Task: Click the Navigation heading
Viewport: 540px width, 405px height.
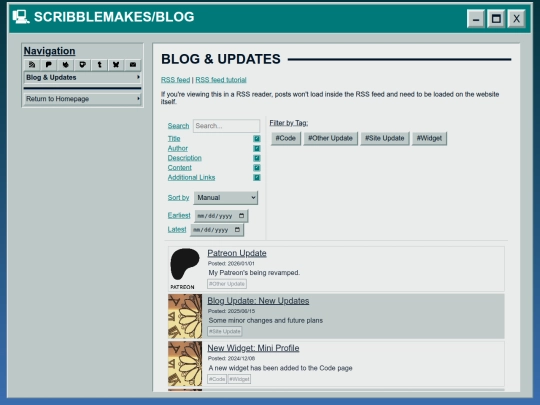Action: (x=49, y=51)
